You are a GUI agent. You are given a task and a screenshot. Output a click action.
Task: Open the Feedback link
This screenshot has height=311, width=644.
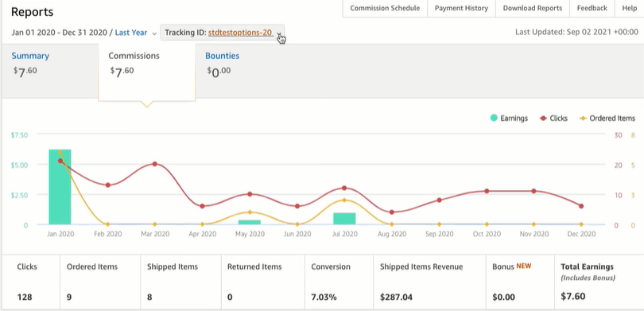coord(592,8)
